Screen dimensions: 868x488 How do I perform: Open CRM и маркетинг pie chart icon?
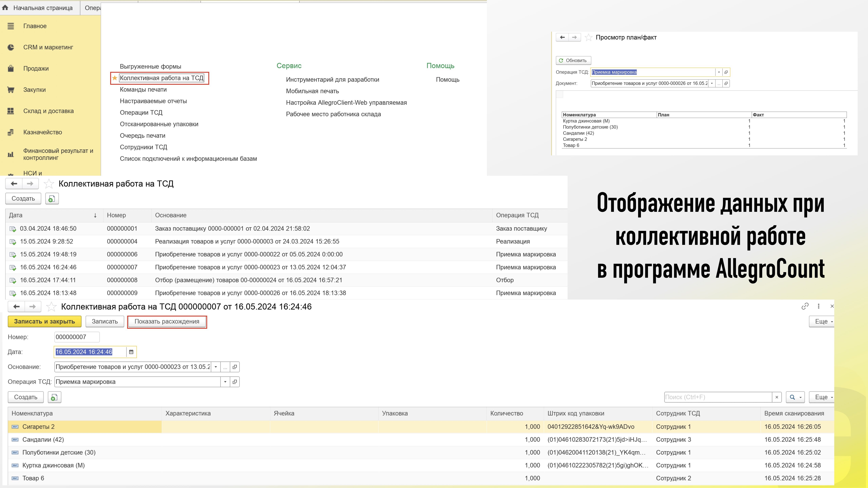[11, 47]
